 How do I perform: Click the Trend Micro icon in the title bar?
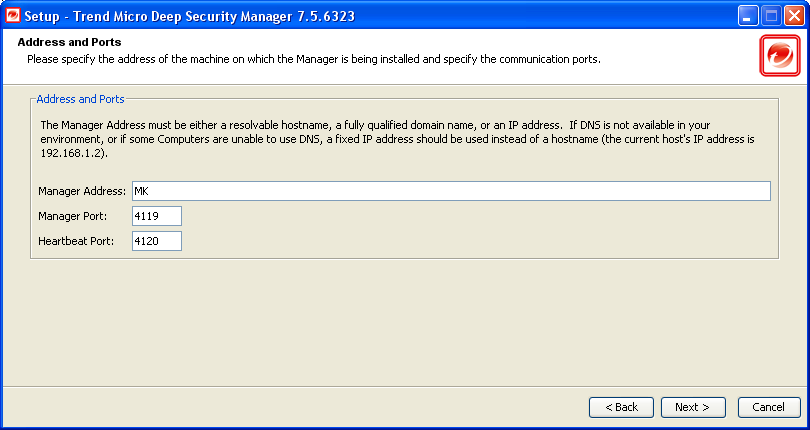pyautogui.click(x=13, y=15)
